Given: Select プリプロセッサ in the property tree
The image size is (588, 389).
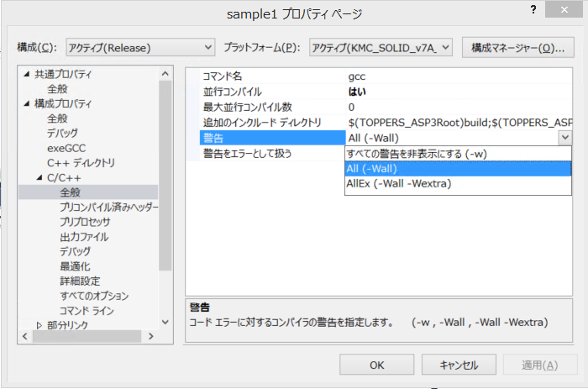Looking at the screenshot, I should pos(85,222).
